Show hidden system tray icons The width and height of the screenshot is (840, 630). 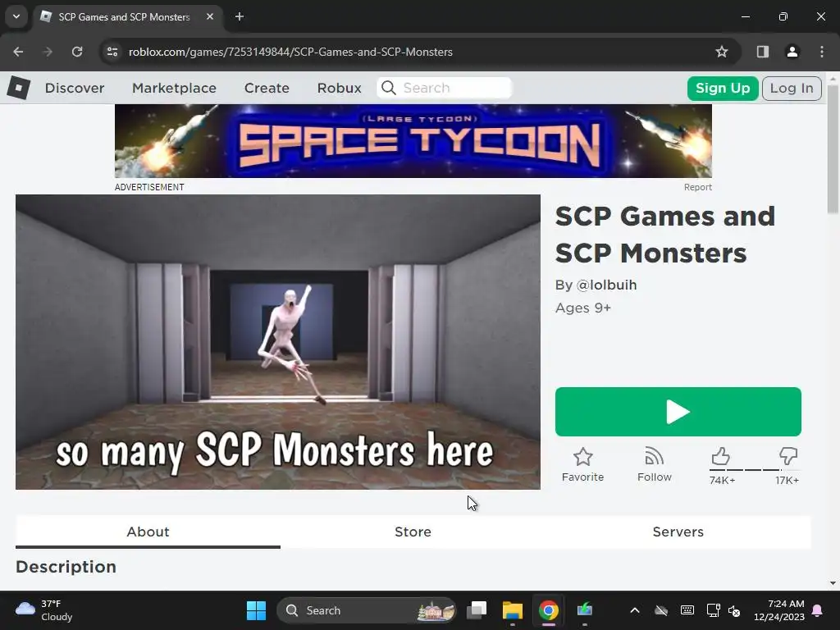[635, 610]
